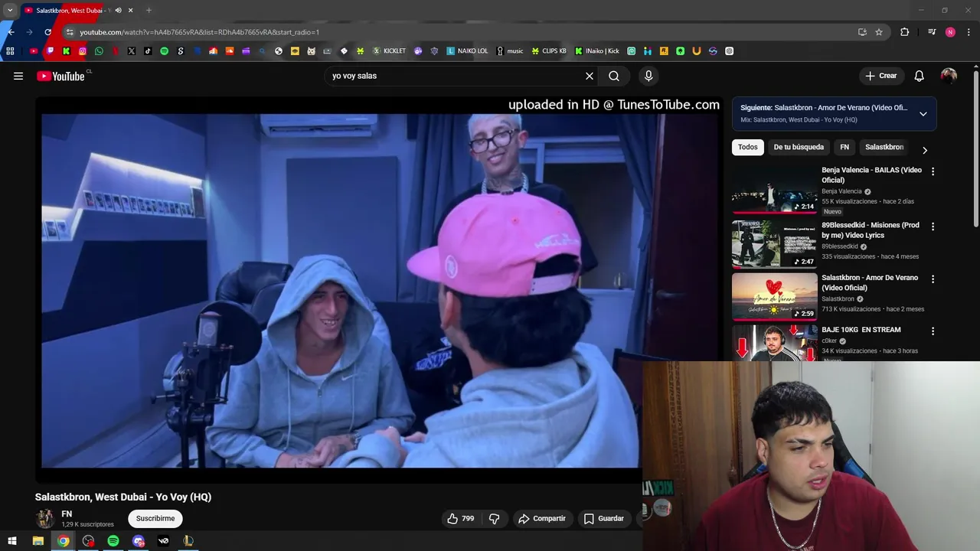This screenshot has height=551, width=980.
Task: Open the Chrome profile N avatar
Action: coord(950,32)
